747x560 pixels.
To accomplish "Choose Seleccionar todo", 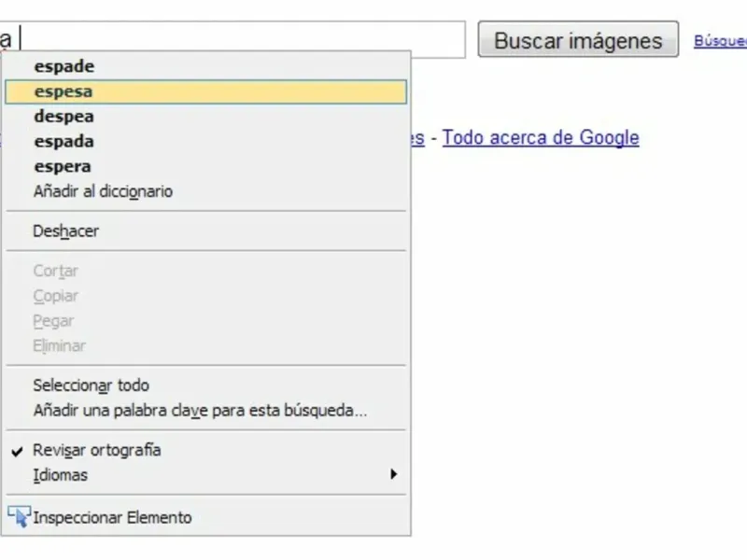I will coord(91,385).
